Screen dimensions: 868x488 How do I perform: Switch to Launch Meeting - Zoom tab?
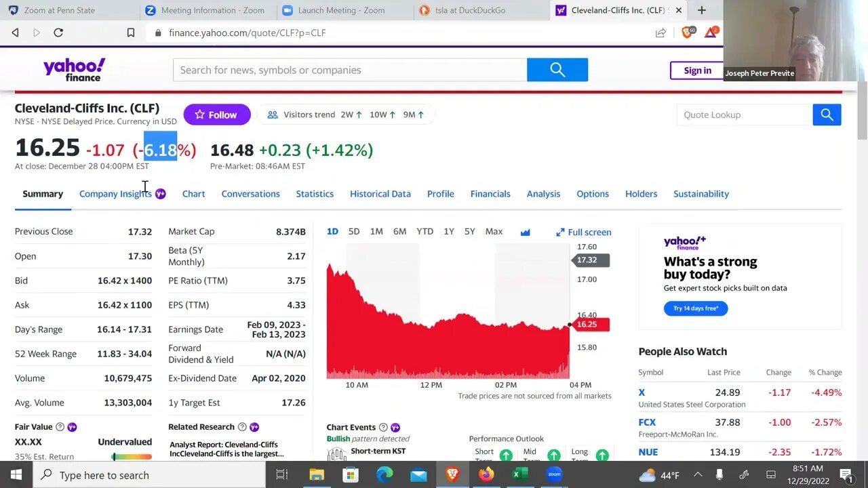point(342,10)
